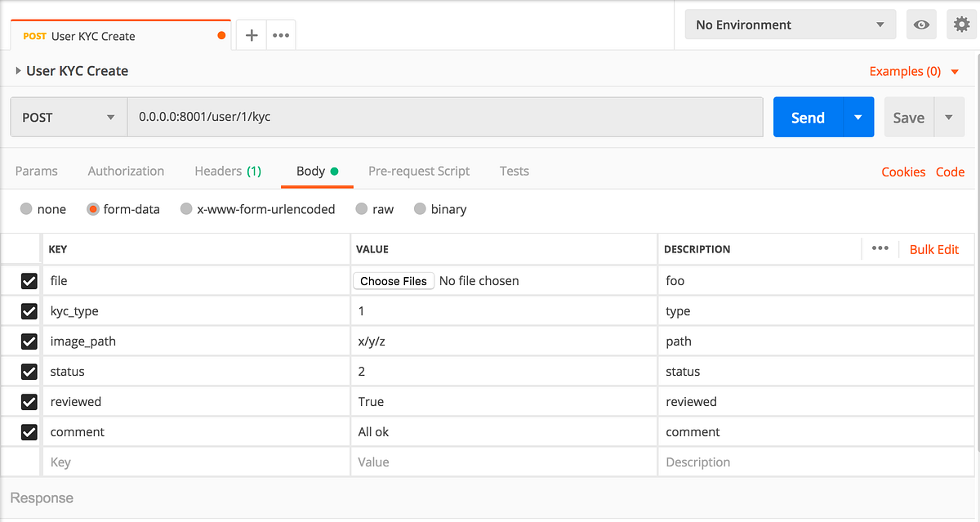The height and width of the screenshot is (522, 980).
Task: Open the POST method dropdown
Action: pos(68,117)
